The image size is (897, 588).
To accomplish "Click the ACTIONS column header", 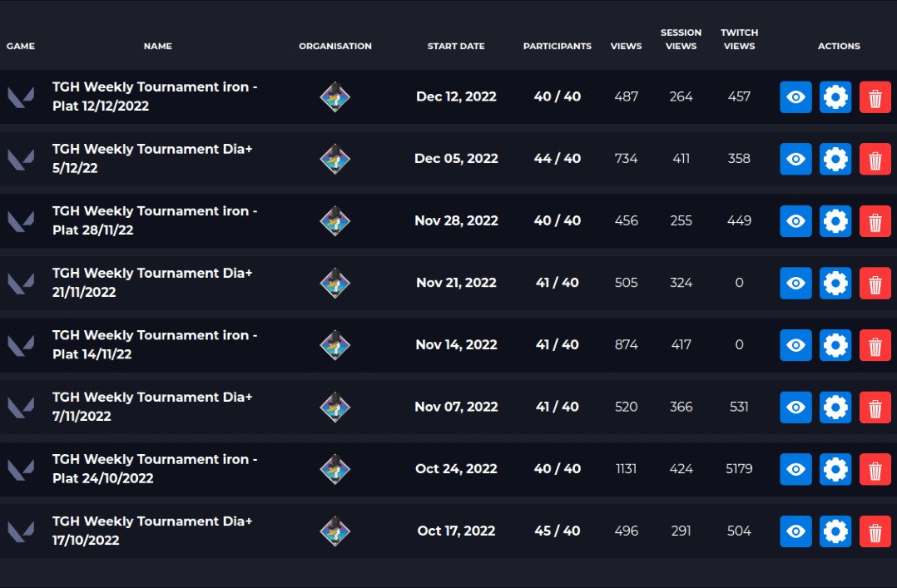I will pos(839,46).
